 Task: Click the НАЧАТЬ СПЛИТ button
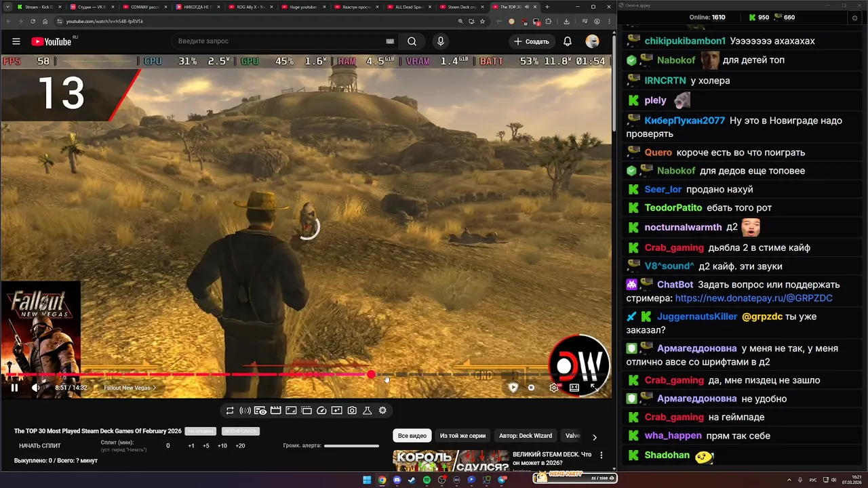pos(40,446)
